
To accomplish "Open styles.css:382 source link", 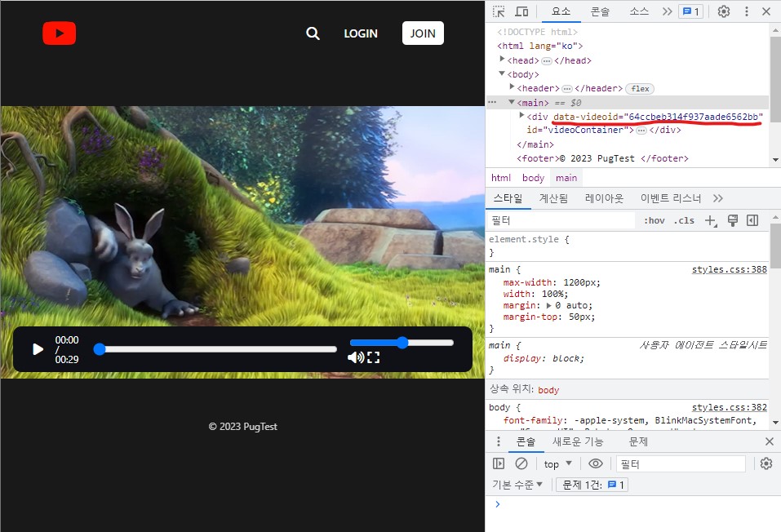I will [730, 407].
